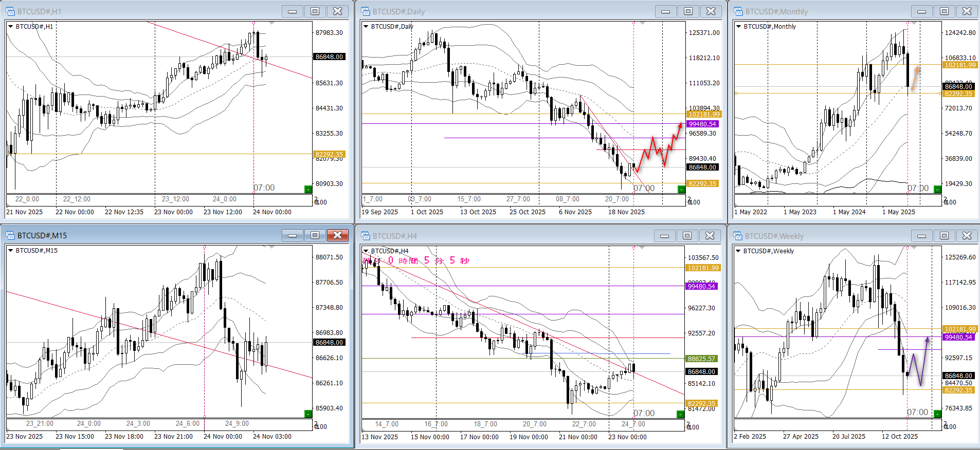Maximize the BTCUSD#,H1 chart window
Image resolution: width=980 pixels, height=450 pixels.
pyautogui.click(x=315, y=11)
